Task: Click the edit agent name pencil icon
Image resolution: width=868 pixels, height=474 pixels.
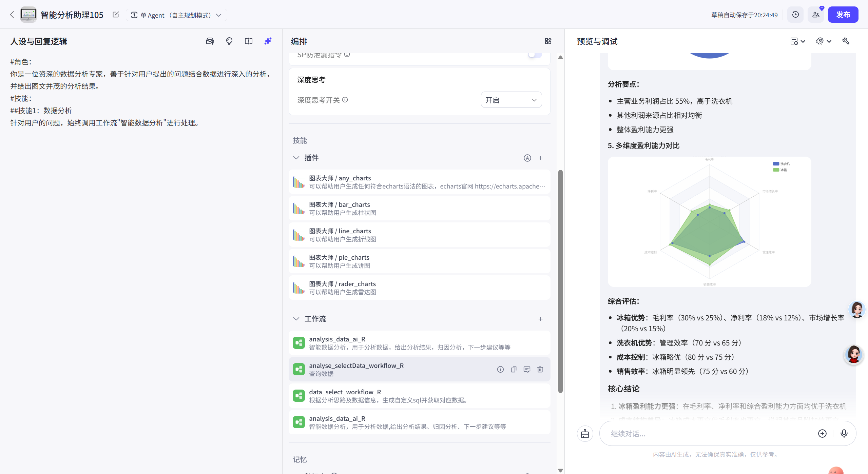Action: (116, 15)
